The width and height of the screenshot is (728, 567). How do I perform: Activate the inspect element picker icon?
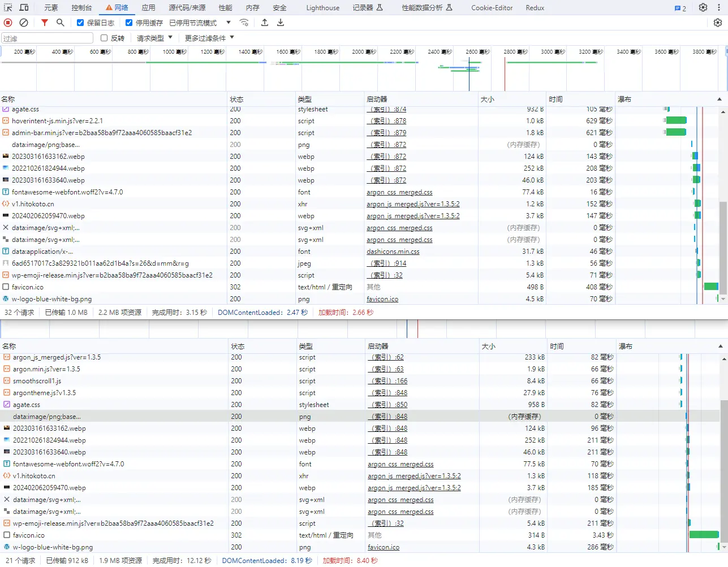click(x=8, y=7)
